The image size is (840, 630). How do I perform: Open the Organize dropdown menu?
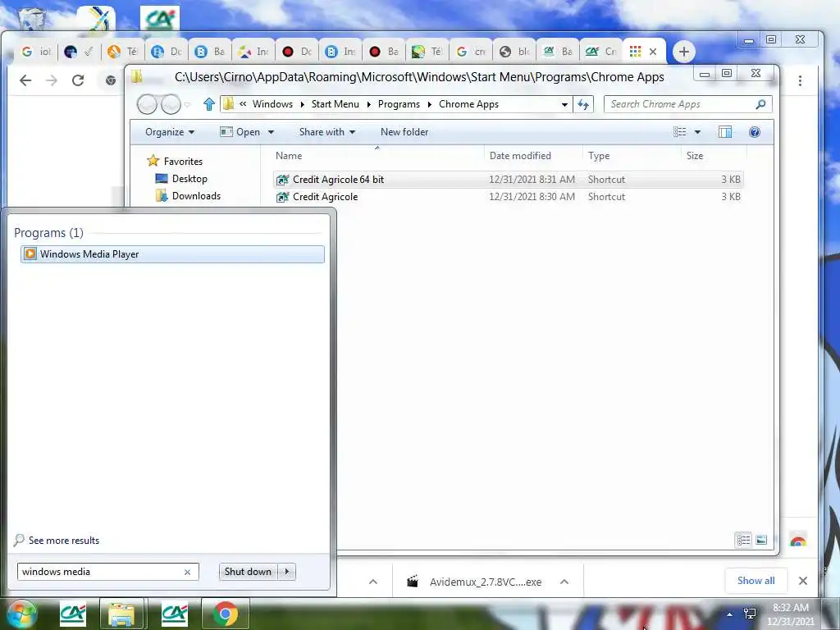(x=169, y=132)
